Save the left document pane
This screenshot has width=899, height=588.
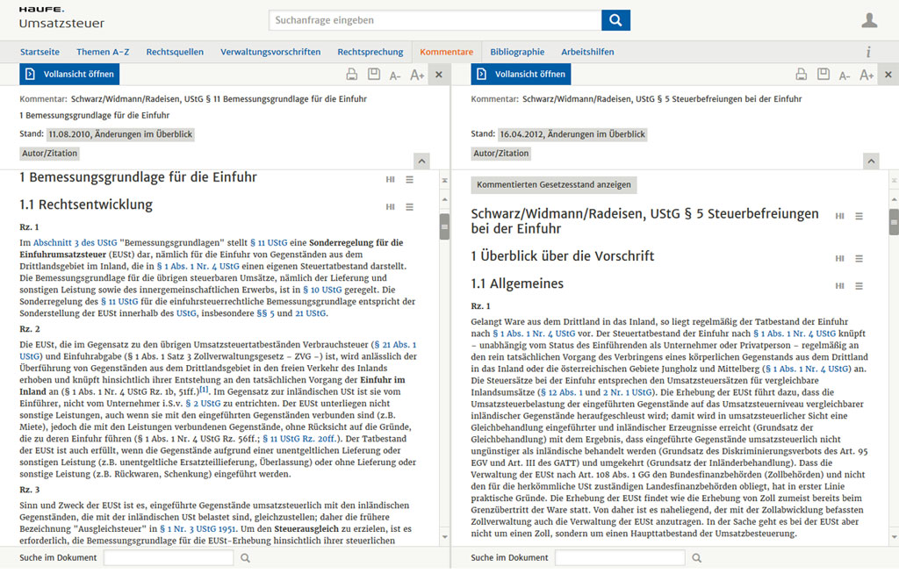click(374, 75)
